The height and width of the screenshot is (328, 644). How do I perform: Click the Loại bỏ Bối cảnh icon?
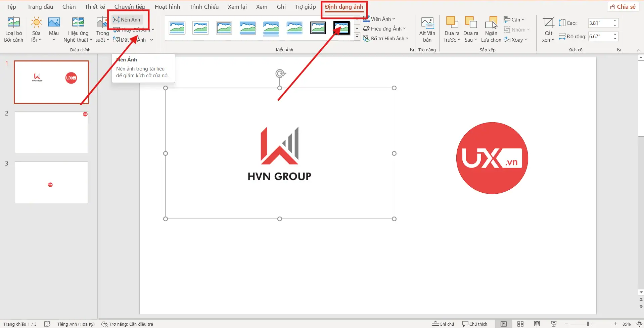coord(13,22)
